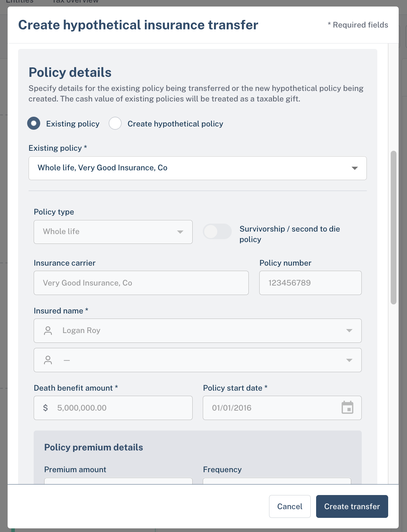Click the Policy number field
Image resolution: width=407 pixels, height=532 pixels.
(310, 283)
